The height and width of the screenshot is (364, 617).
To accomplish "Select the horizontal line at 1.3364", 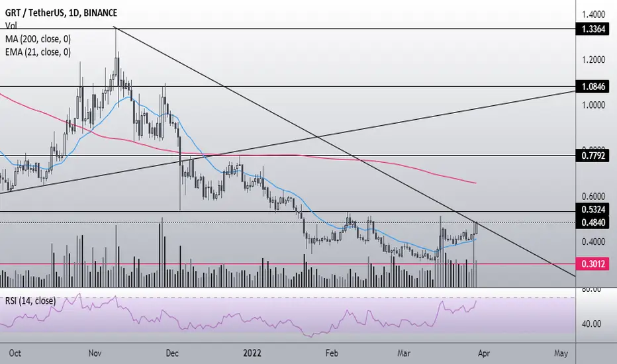I will pos(287,28).
